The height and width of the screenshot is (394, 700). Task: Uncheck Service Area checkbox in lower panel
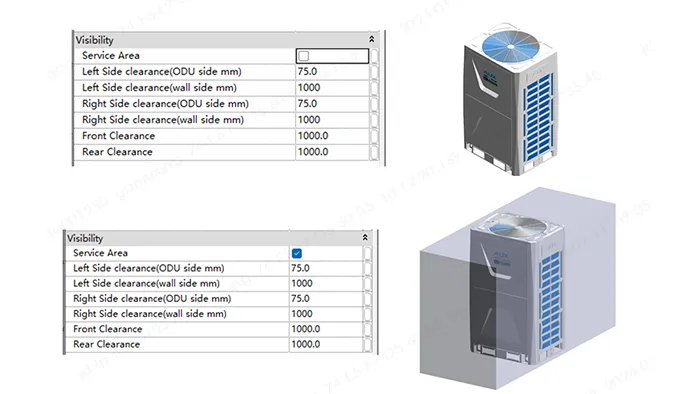(x=296, y=253)
